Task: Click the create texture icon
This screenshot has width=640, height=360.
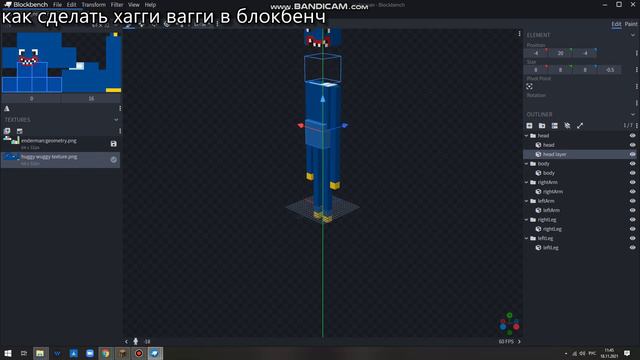Action: click(20, 131)
